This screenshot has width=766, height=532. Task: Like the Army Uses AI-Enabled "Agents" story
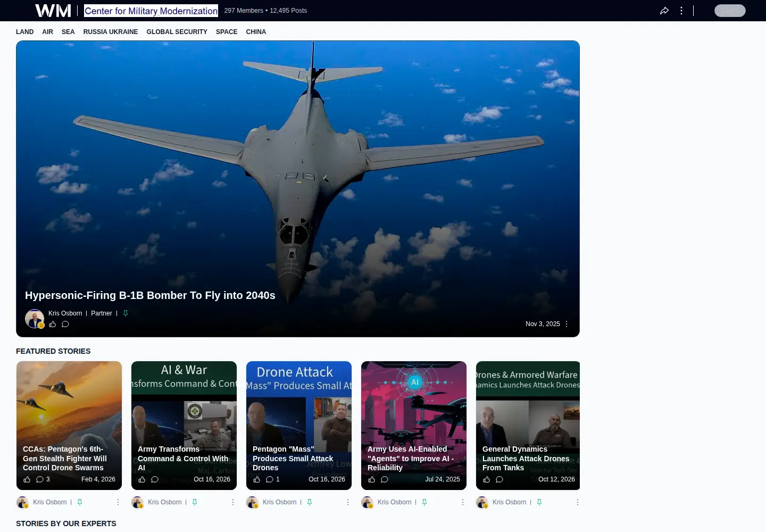(x=372, y=479)
